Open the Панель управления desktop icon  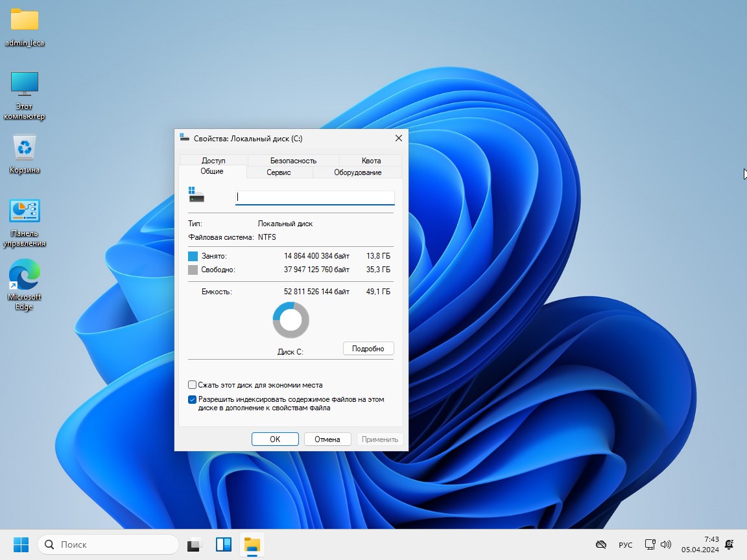pos(25,211)
